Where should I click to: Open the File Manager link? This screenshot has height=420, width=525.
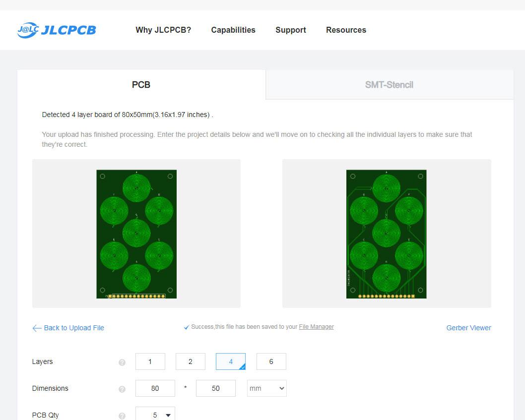click(316, 327)
